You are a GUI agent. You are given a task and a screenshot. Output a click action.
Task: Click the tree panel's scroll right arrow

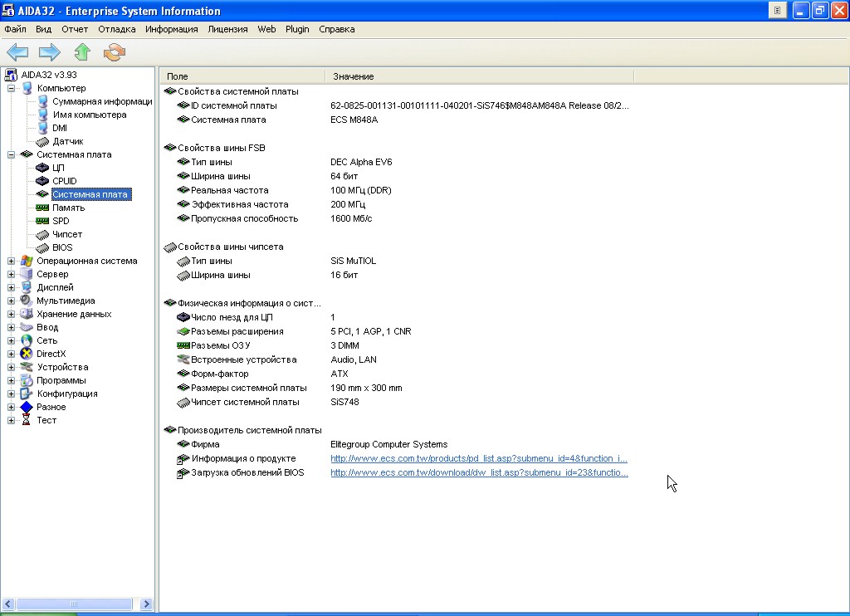[x=146, y=604]
